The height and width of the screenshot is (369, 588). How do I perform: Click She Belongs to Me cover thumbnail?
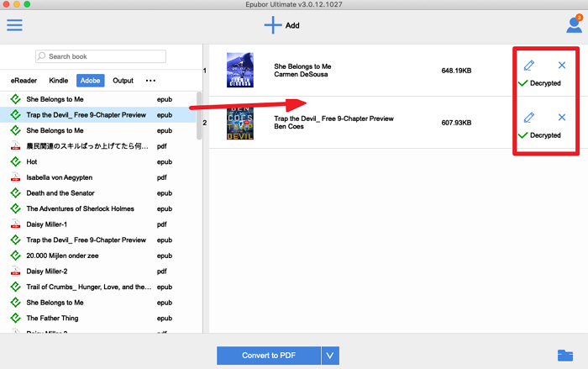pyautogui.click(x=240, y=71)
